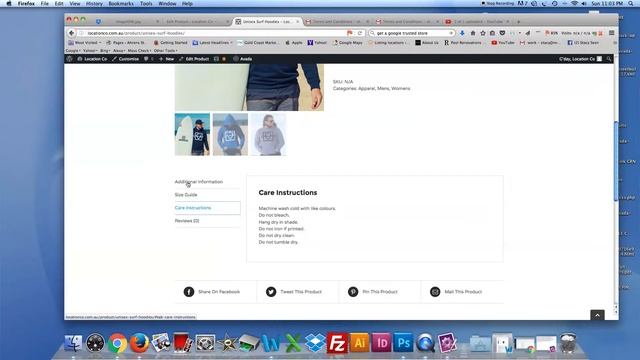The image size is (640, 360).
Task: Open Chrome from the Dock
Action: 117,343
